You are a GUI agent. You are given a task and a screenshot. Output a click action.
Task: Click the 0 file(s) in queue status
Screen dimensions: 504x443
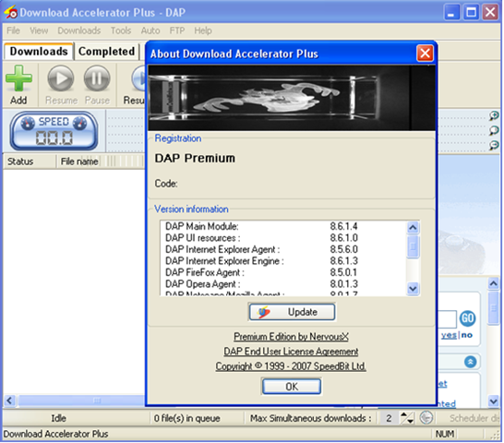point(186,418)
